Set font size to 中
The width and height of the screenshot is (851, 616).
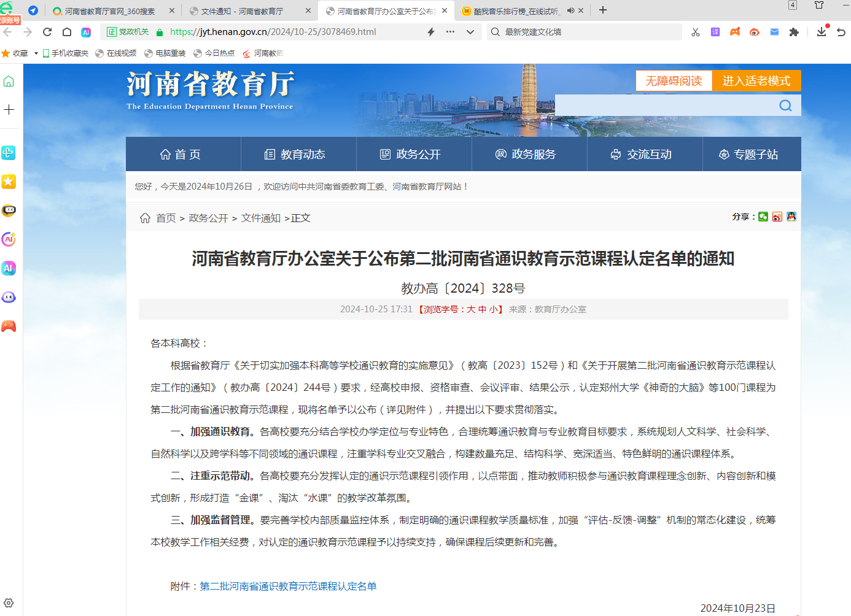tap(483, 310)
